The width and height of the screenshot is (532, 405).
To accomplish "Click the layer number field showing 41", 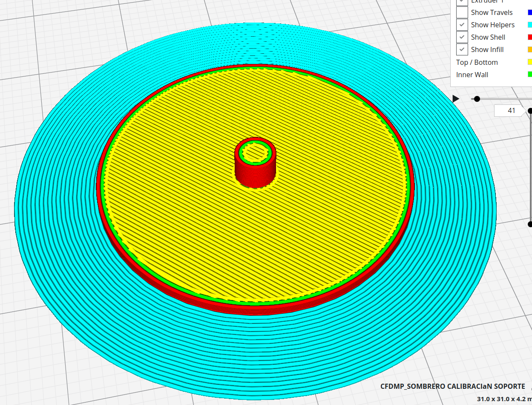I will [510, 111].
